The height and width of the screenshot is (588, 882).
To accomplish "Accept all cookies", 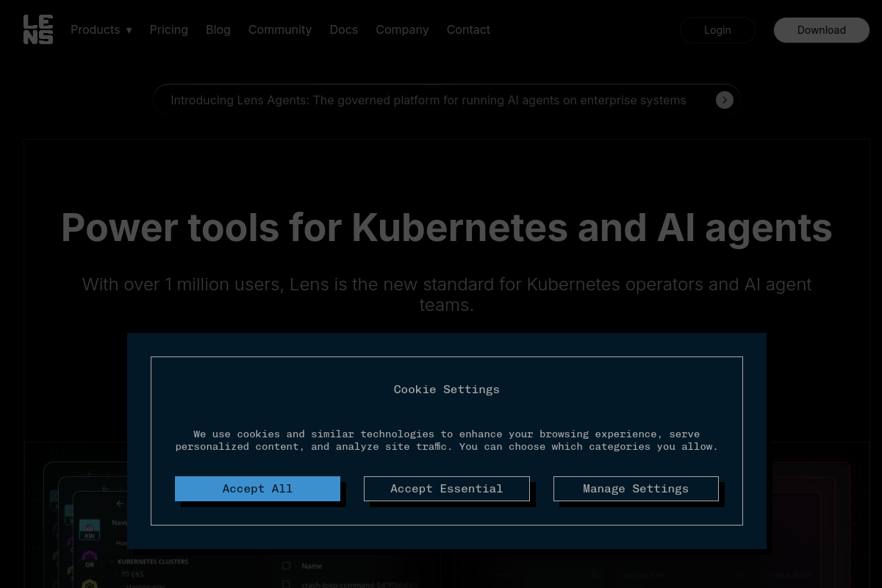I will 257,489.
